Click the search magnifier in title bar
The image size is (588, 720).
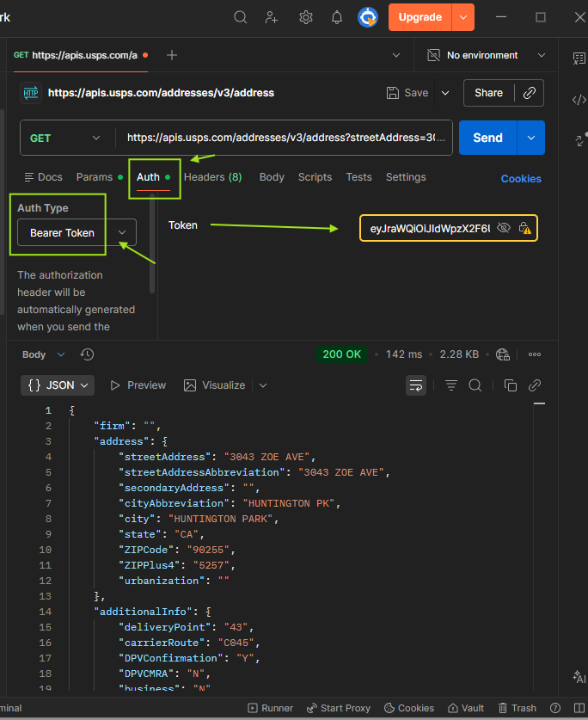coord(241,17)
